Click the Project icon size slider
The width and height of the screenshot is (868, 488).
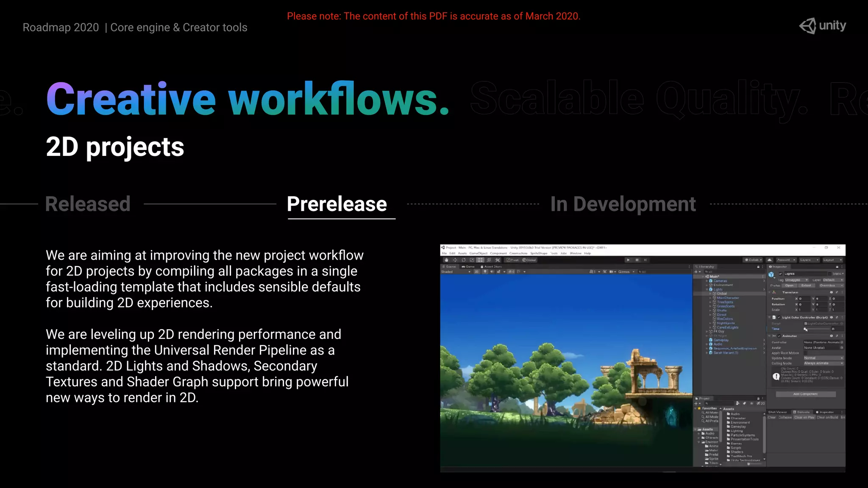coord(755,464)
